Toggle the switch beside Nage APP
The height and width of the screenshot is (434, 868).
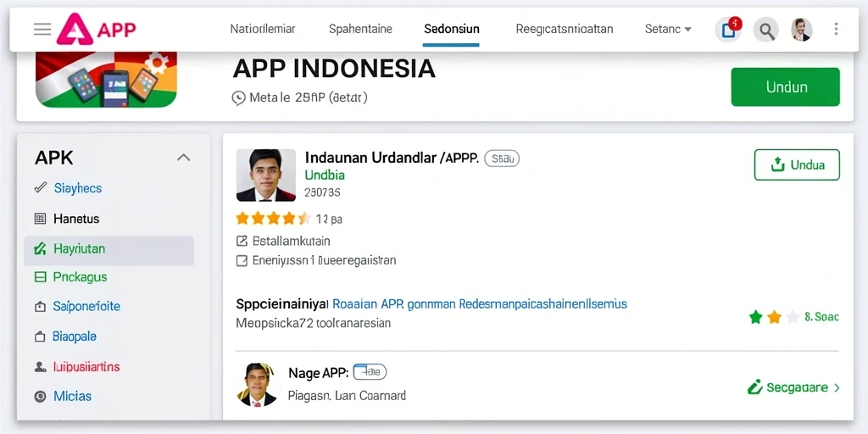pos(370,372)
